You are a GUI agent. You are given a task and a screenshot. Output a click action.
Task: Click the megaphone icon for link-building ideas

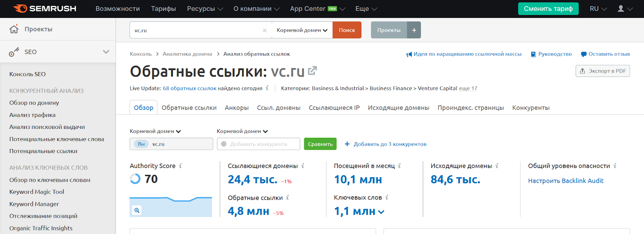coord(409,54)
